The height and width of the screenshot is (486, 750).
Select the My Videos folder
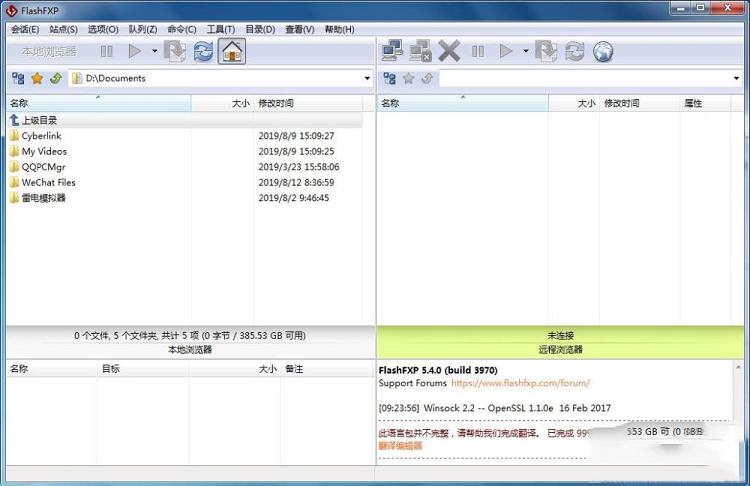pyautogui.click(x=44, y=152)
